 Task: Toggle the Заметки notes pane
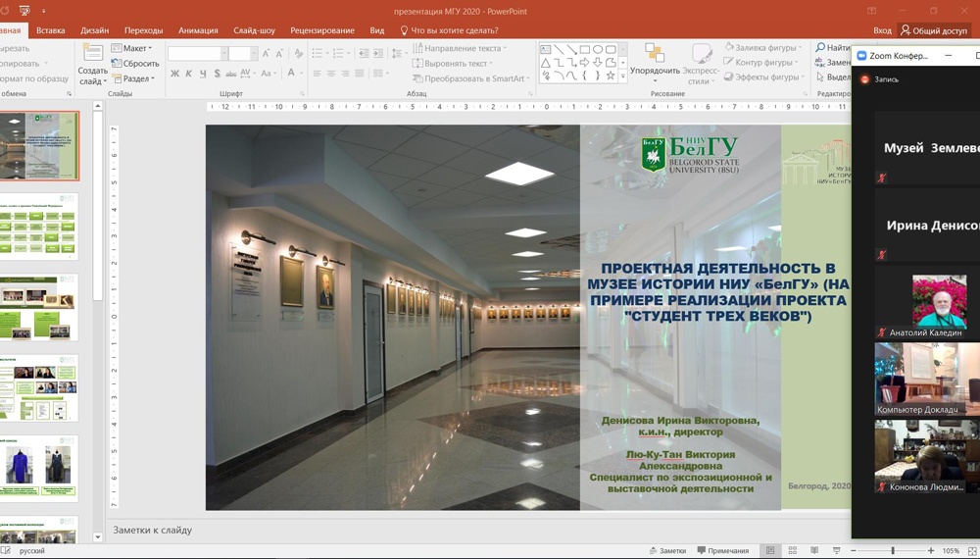(667, 551)
